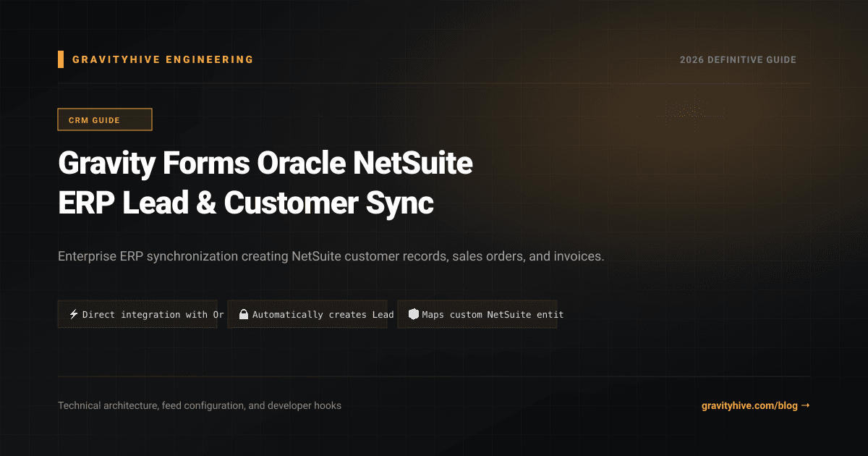Click the padlock icon
This screenshot has width=868, height=456.
[244, 314]
